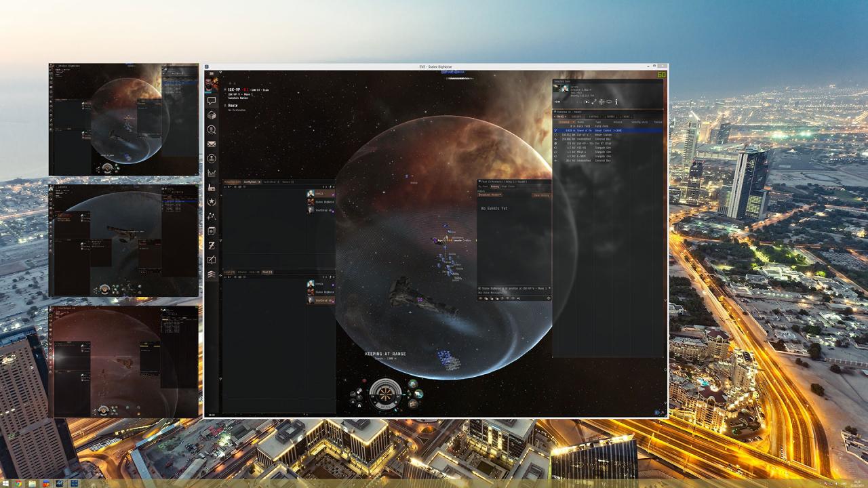This screenshot has width=868, height=488.
Task: Select the K3Z-HQ stargate row in the overview
Action: 609,148
